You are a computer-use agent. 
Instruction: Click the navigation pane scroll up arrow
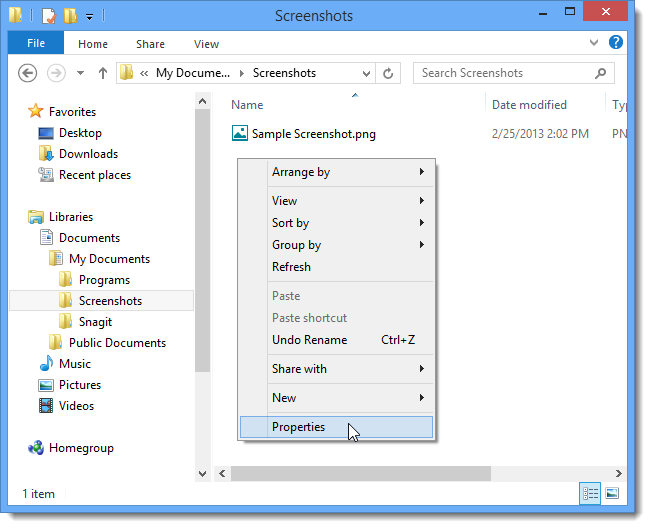click(x=202, y=101)
